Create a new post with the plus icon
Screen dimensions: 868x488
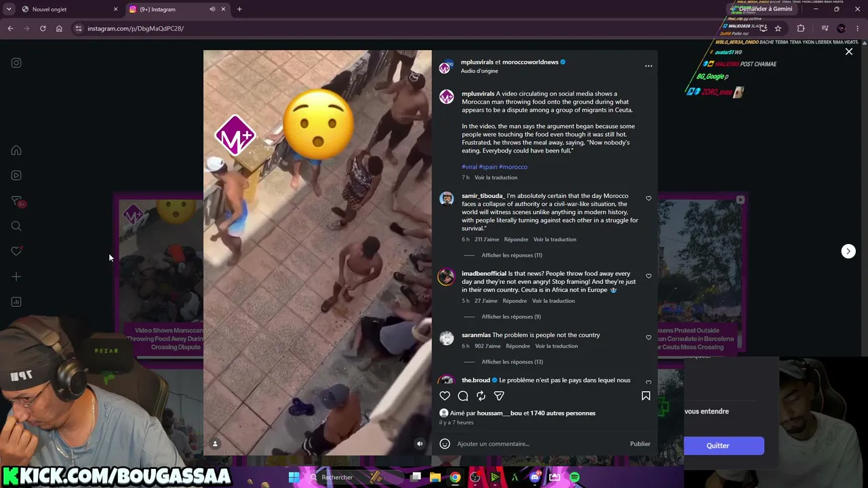16,277
